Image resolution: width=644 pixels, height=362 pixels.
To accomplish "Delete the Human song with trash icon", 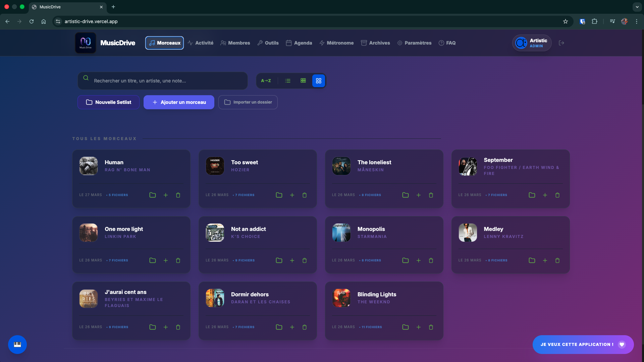I will [x=178, y=195].
